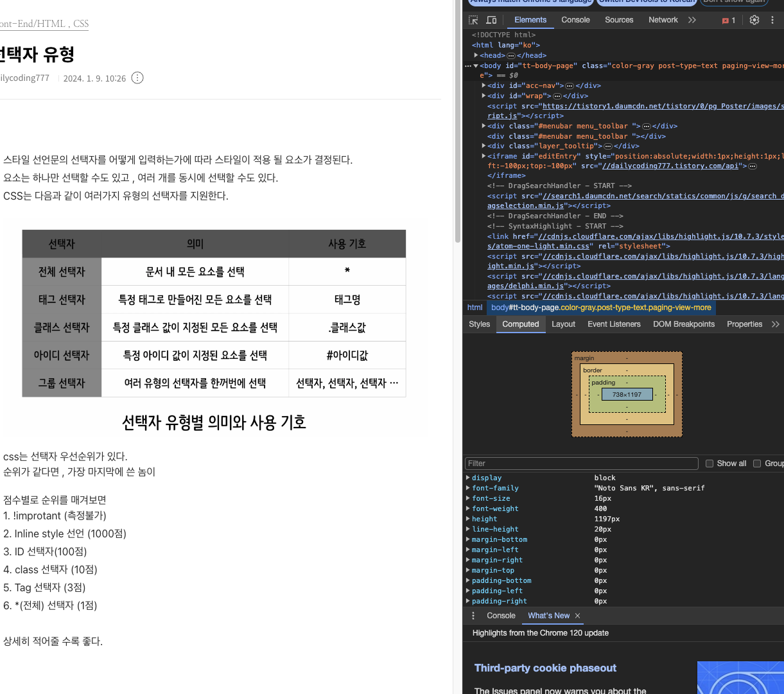Enable the Show all checkbox
Screen dimensions: 784x694
710,464
